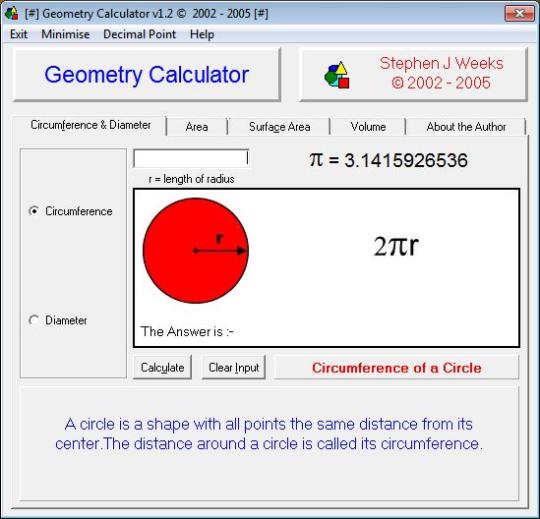This screenshot has height=519, width=540.
Task: Click the app icon in the title bar
Action: pyautogui.click(x=12, y=13)
